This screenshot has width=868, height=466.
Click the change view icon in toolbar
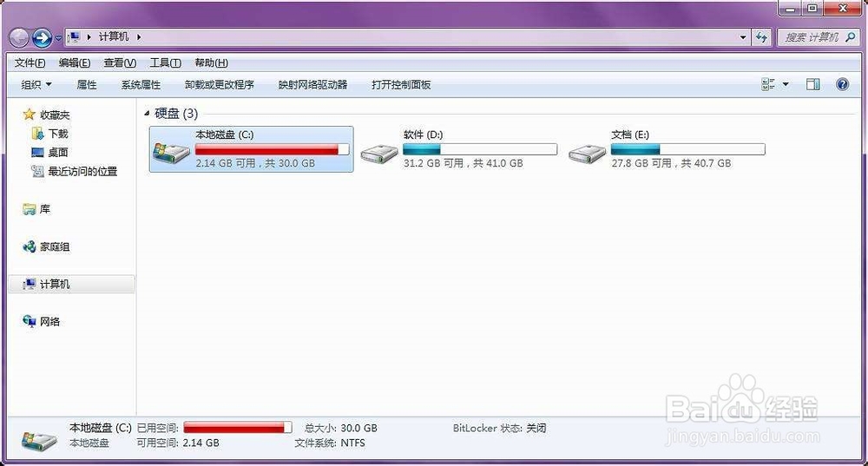coord(768,85)
